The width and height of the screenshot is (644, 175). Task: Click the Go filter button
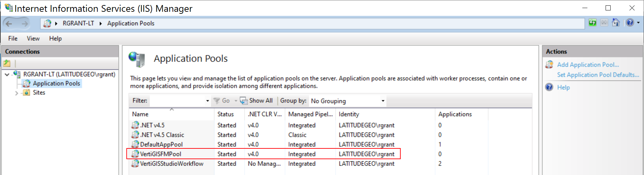tap(222, 101)
